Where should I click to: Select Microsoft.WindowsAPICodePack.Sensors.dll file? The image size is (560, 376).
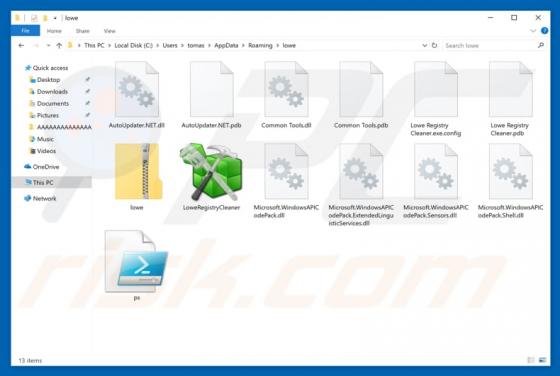pos(436,181)
